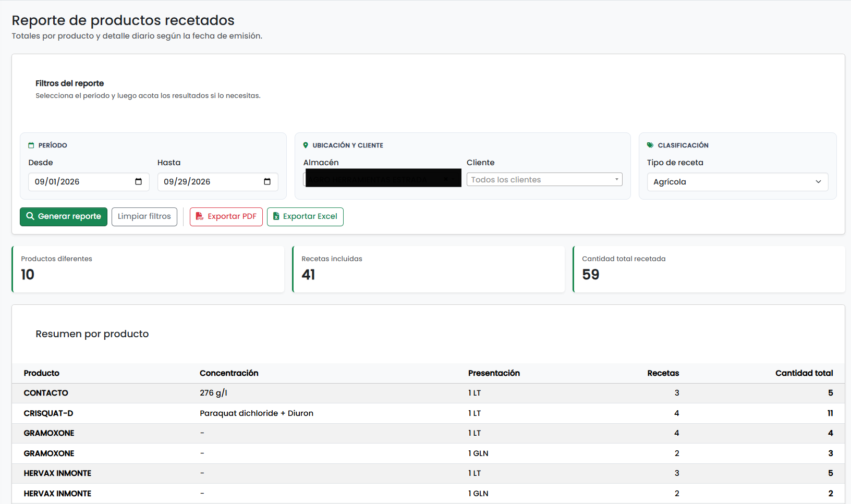Click the Concentración column header
Viewport: 851px width, 504px height.
[229, 373]
